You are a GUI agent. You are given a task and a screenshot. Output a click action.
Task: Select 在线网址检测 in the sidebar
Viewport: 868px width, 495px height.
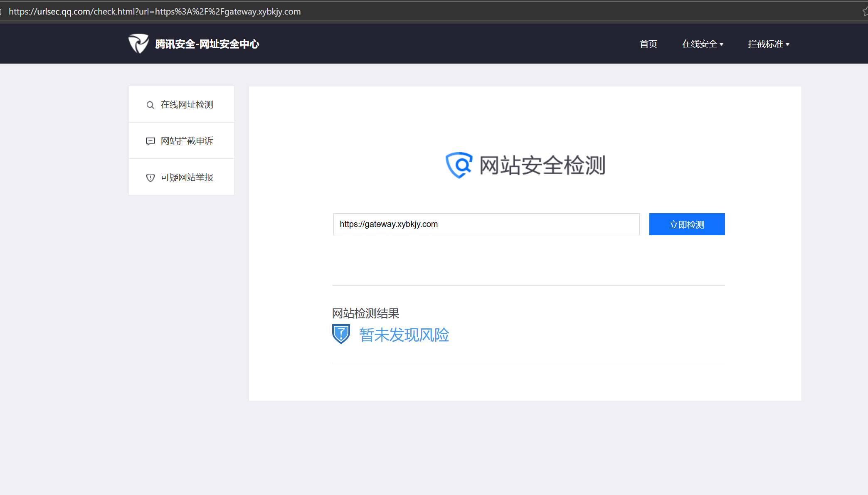pos(187,105)
